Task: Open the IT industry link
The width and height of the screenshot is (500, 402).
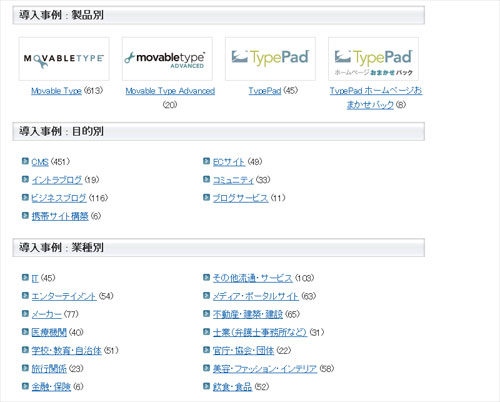Action: tap(35, 278)
